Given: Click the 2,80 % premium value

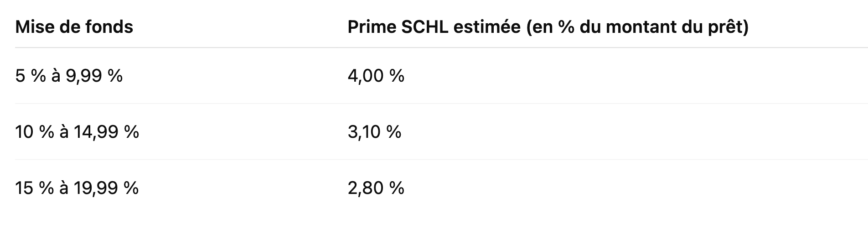Looking at the screenshot, I should pyautogui.click(x=376, y=188).
